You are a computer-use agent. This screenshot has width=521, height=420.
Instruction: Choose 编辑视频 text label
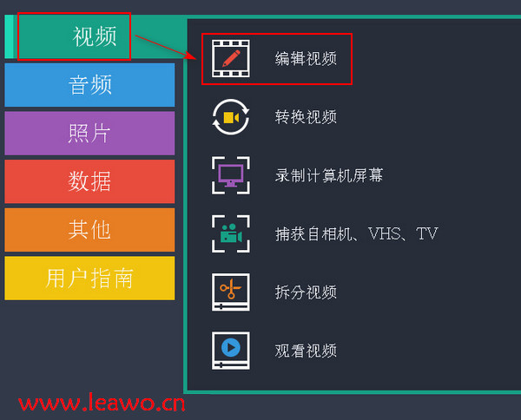[306, 59]
